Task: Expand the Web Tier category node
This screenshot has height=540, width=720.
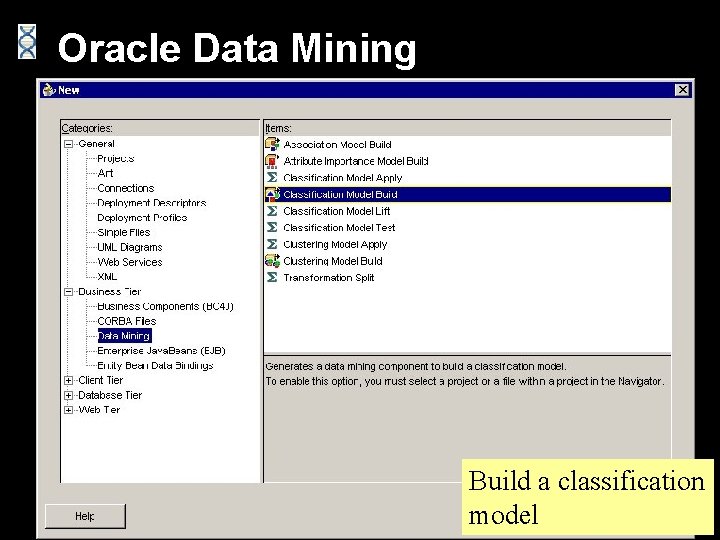Action: [68, 410]
